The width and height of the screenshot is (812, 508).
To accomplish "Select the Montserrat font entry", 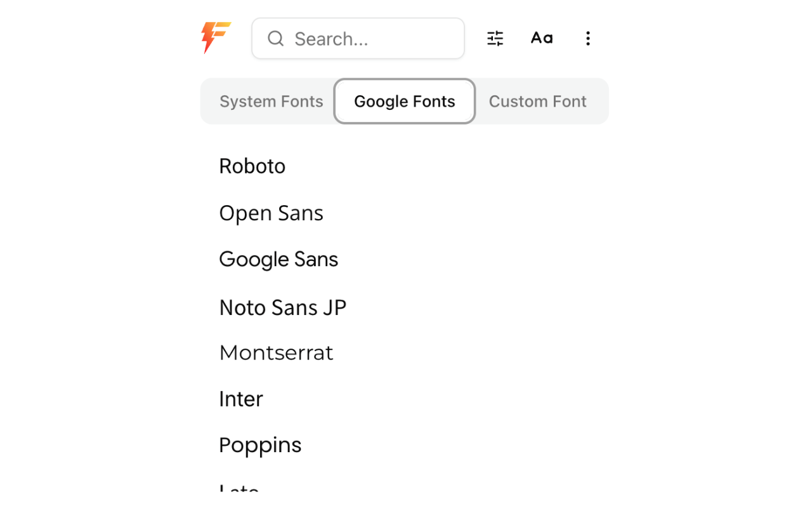I will 276,353.
